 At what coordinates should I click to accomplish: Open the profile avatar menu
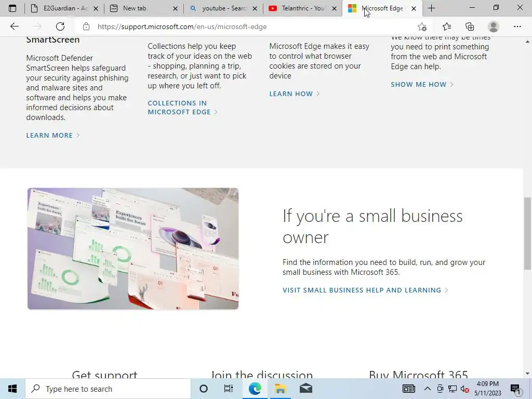[x=494, y=26]
